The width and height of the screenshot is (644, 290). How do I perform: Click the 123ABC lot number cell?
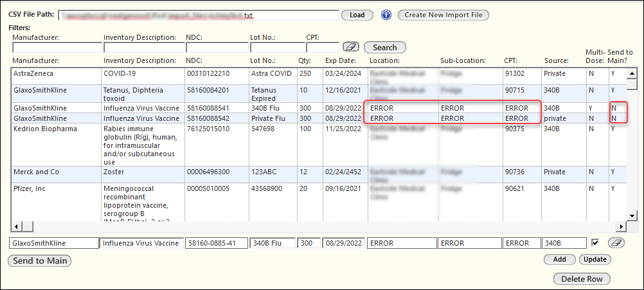273,174
